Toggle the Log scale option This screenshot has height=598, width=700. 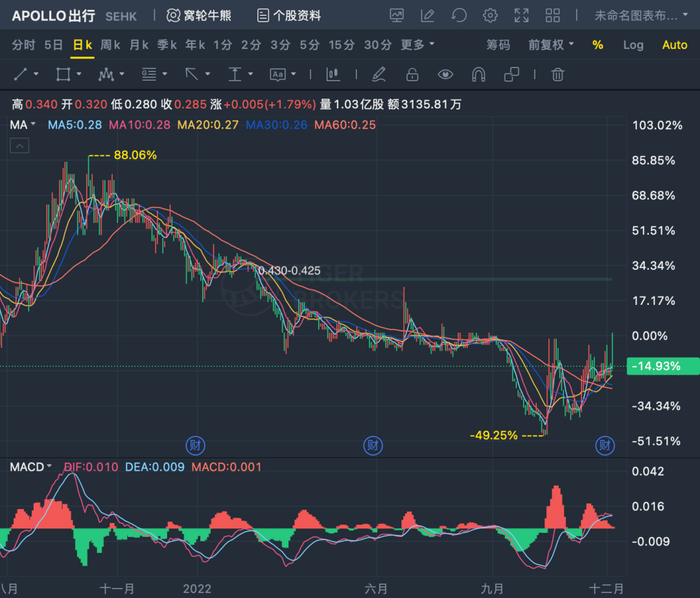click(633, 45)
